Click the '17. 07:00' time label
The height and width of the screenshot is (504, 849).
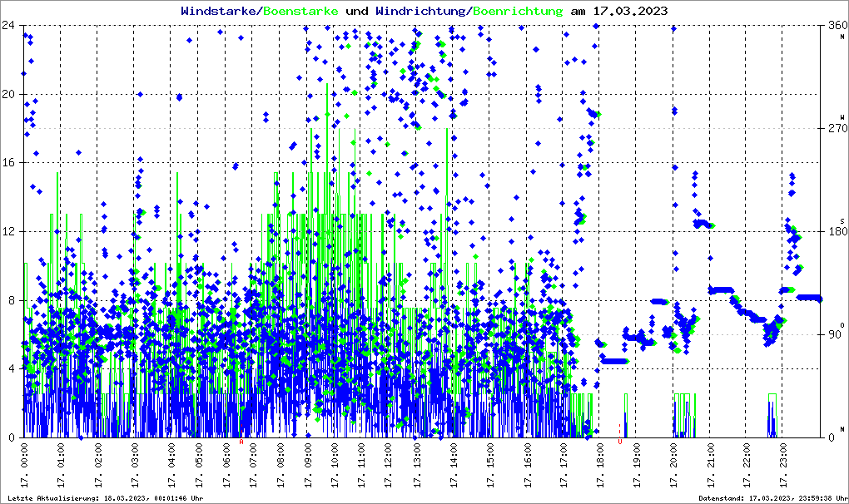(253, 465)
